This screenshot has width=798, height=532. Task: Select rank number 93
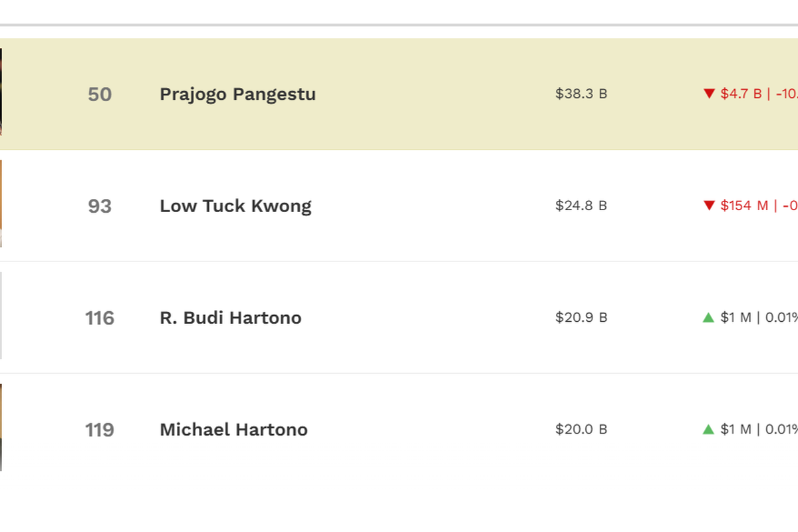coord(100,206)
